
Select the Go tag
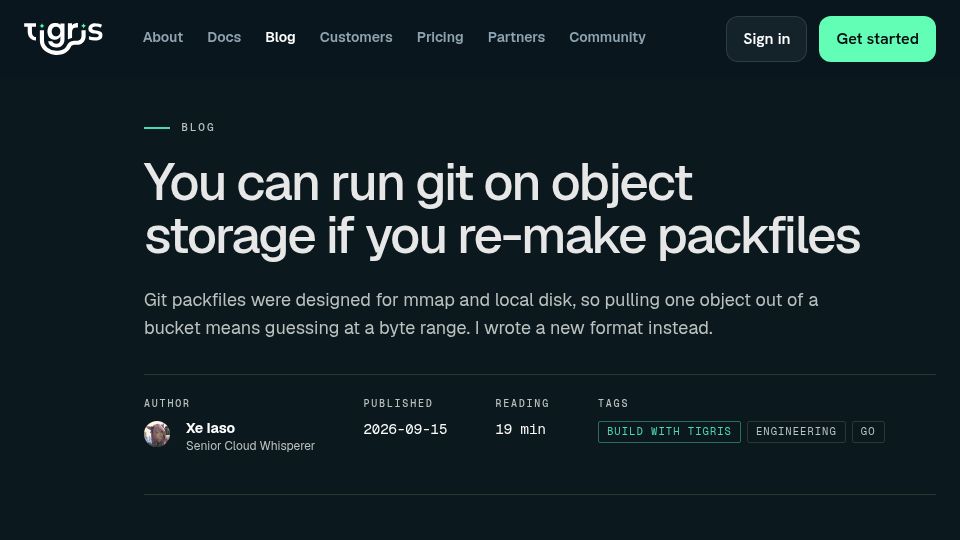point(868,432)
